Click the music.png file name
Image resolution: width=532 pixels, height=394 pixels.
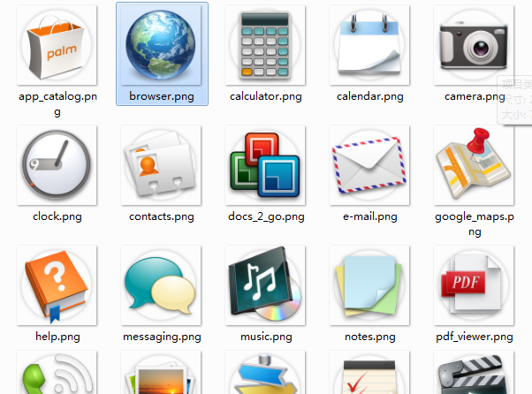coord(266,337)
